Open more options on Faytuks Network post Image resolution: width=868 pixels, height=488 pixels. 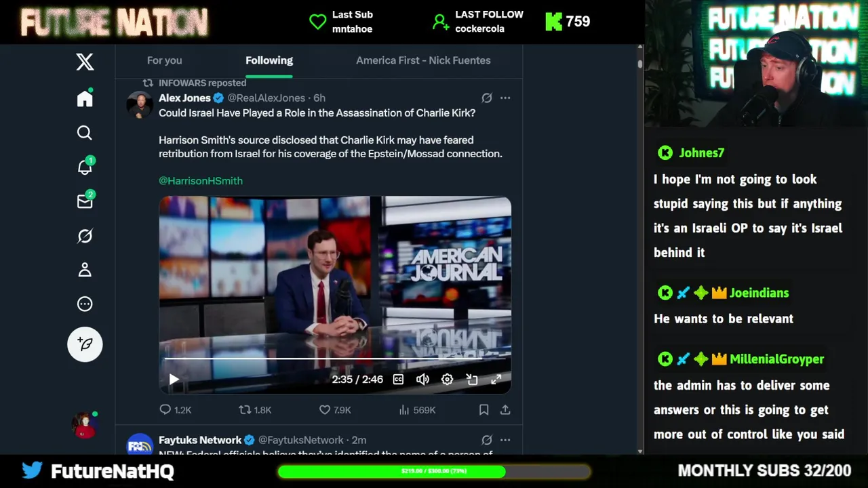505,441
